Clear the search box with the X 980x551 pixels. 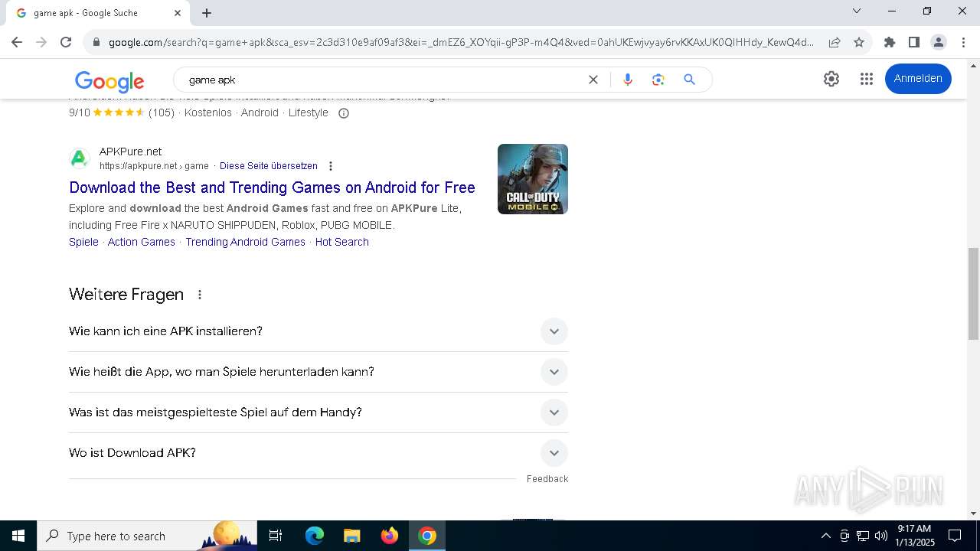click(593, 80)
